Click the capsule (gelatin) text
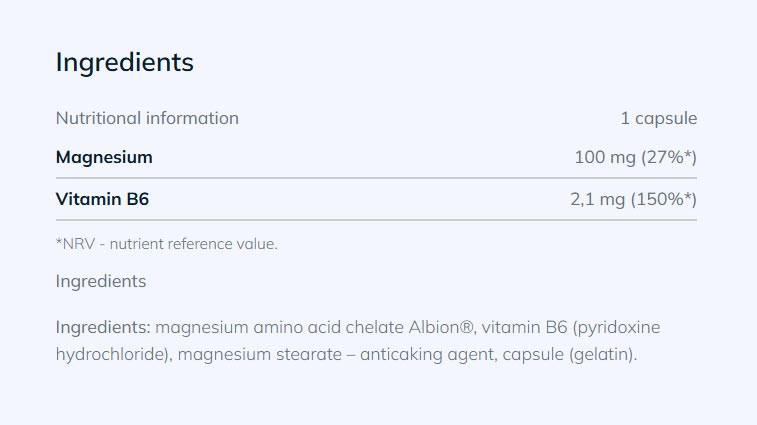The image size is (757, 425). (566, 354)
